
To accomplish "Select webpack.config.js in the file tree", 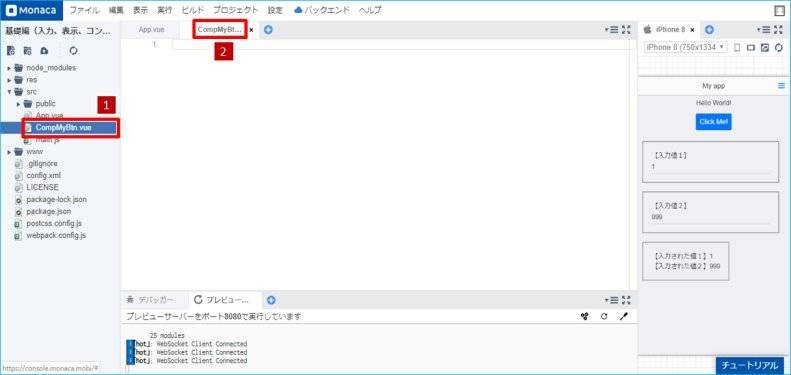I will click(x=56, y=236).
